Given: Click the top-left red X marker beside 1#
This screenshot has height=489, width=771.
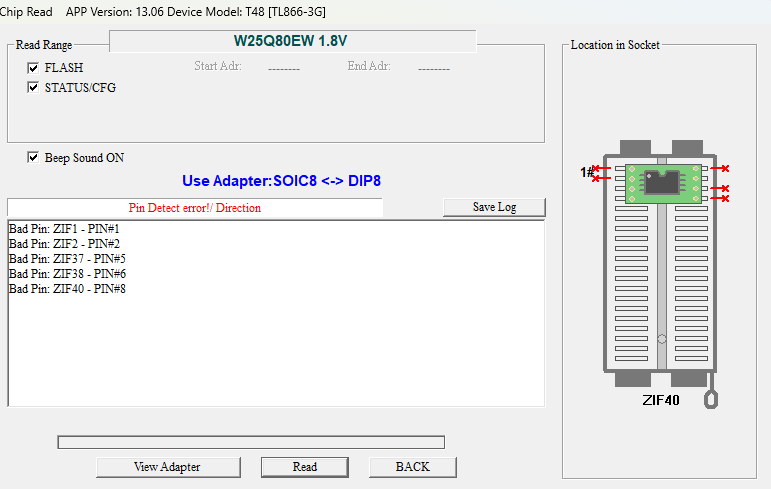Looking at the screenshot, I should [597, 169].
